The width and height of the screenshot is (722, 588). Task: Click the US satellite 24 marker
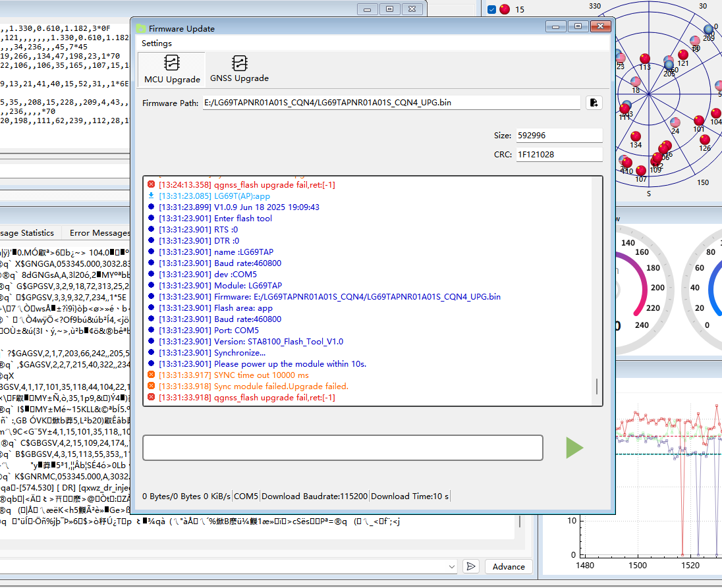[675, 122]
